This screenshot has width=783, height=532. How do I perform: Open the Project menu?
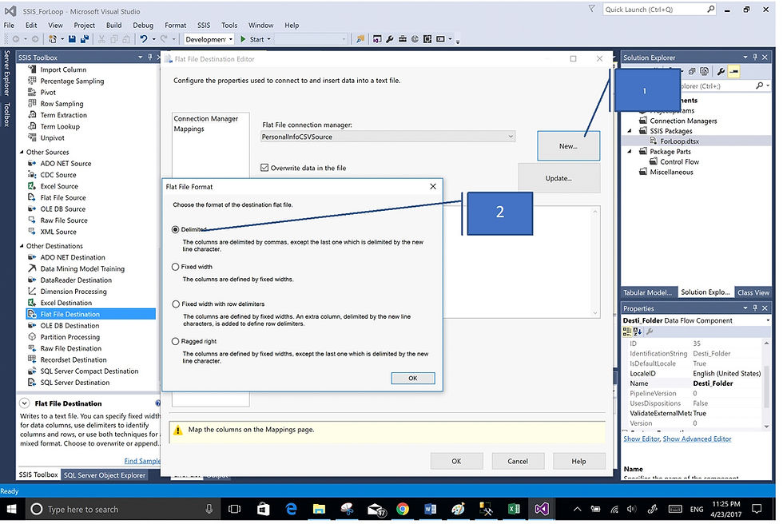click(85, 25)
